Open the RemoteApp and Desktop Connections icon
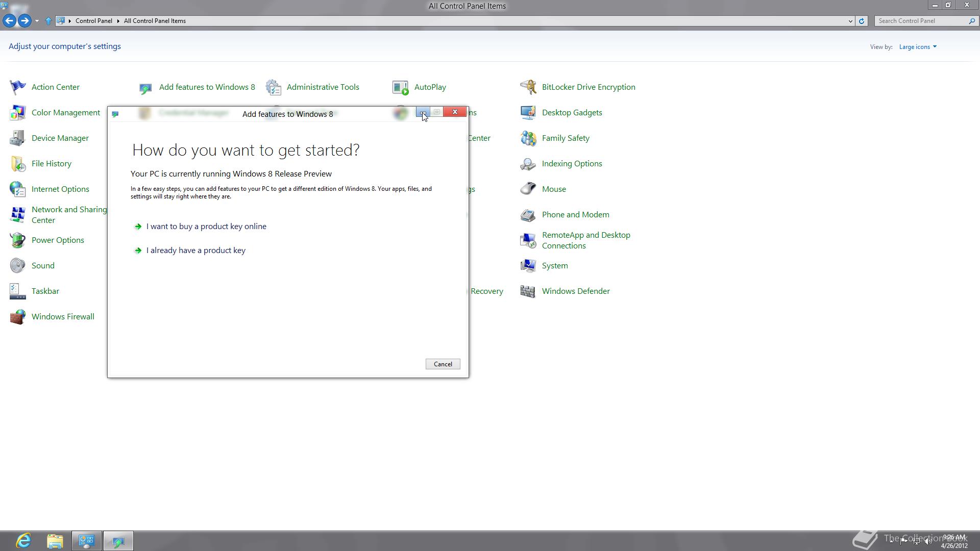The height and width of the screenshot is (551, 980). click(528, 240)
